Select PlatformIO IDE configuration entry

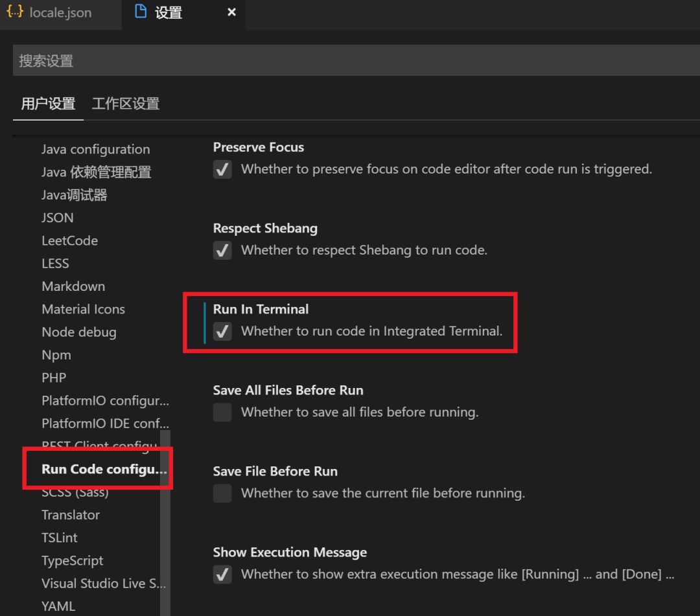point(105,424)
